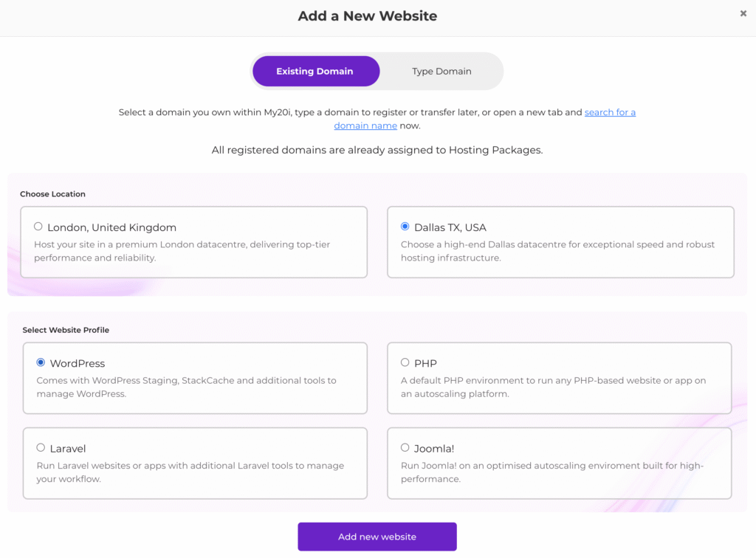
Task: Choose the WordPress profile radio button
Action: [41, 362]
